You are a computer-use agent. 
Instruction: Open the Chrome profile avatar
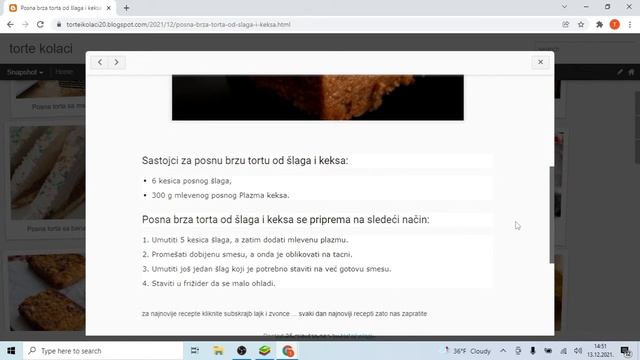pyautogui.click(x=615, y=24)
